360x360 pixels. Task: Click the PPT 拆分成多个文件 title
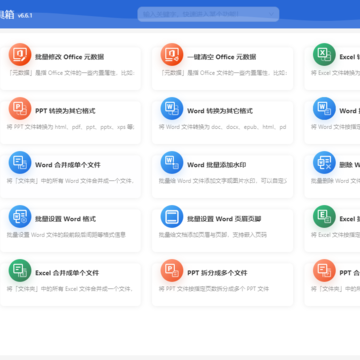pyautogui.click(x=217, y=273)
